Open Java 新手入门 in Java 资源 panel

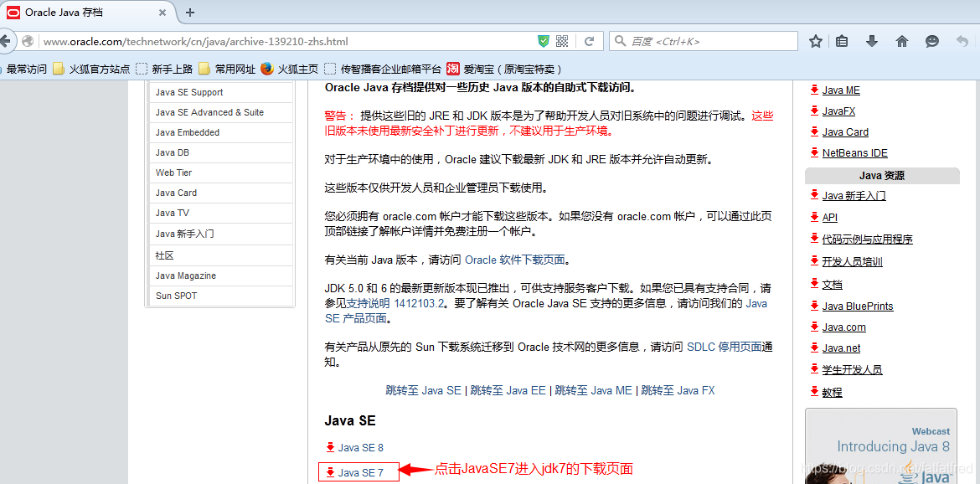point(854,196)
